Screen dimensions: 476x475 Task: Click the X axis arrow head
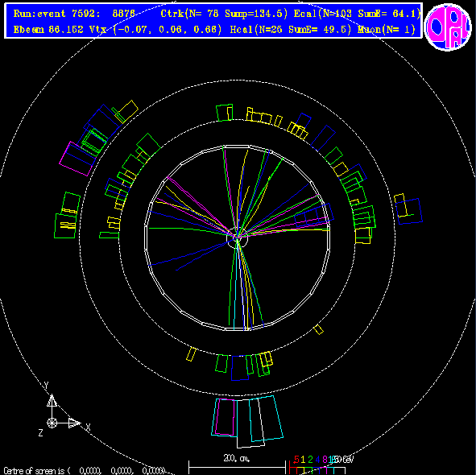click(x=74, y=423)
